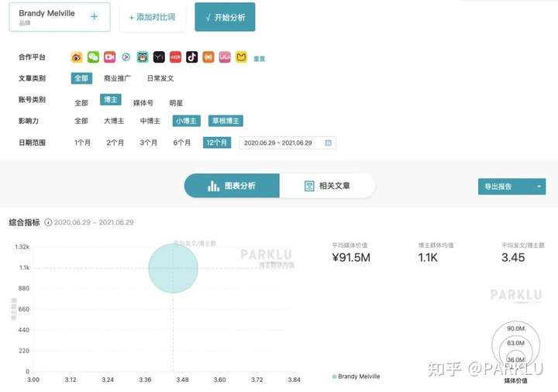Switch to the 图表分析 tab
558x392 pixels.
point(232,186)
